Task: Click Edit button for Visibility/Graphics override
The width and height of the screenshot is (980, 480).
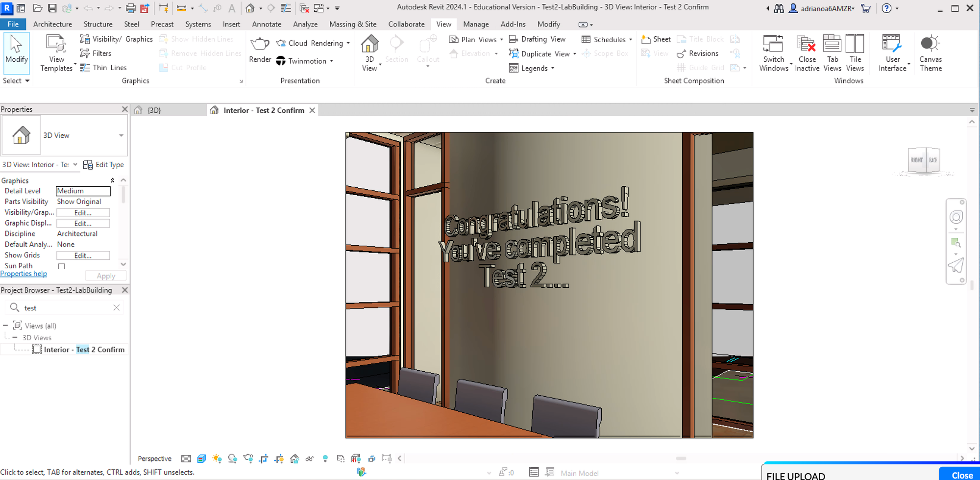Action: [83, 213]
